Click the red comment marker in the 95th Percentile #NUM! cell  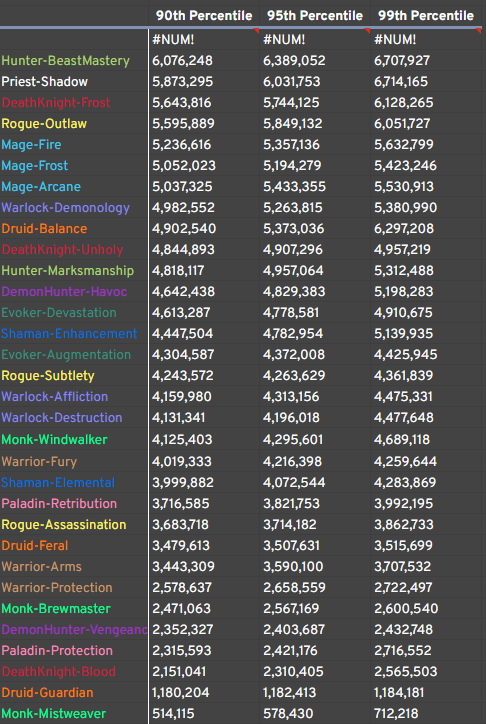click(x=367, y=31)
